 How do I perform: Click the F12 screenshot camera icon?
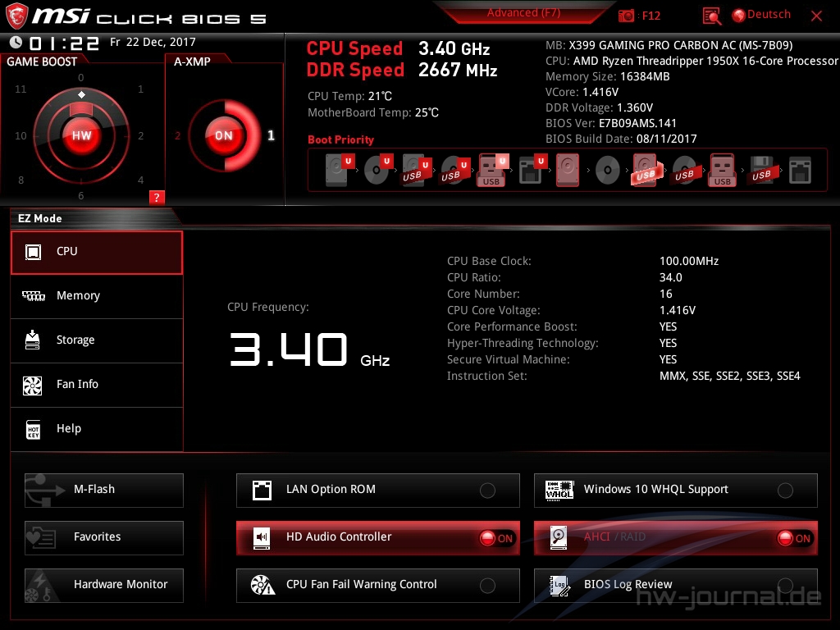(625, 14)
